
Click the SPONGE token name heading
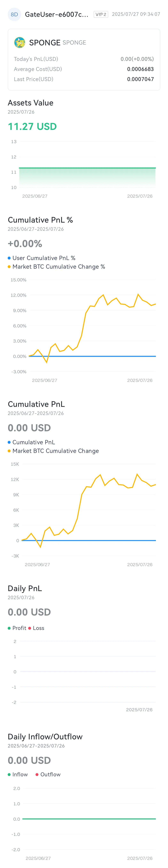(44, 43)
